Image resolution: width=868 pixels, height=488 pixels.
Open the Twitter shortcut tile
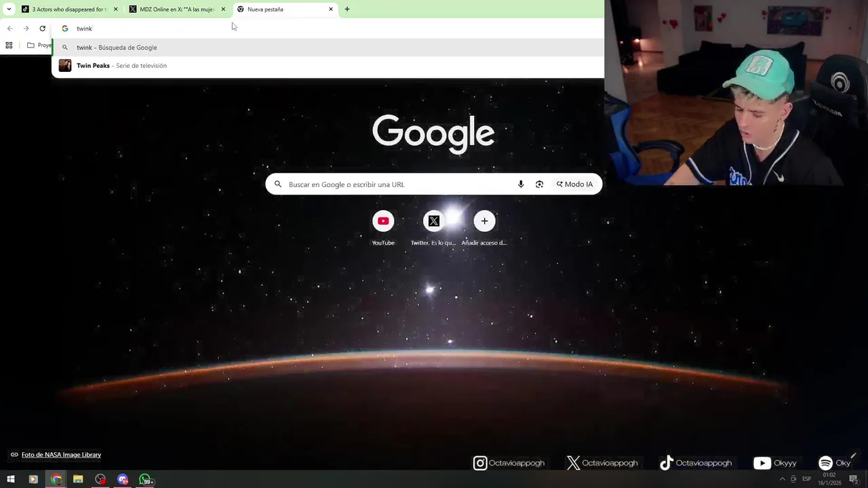[433, 228]
